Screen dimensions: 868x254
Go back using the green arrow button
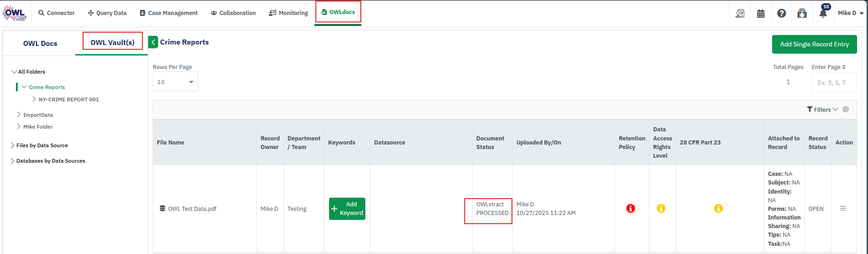pos(153,42)
